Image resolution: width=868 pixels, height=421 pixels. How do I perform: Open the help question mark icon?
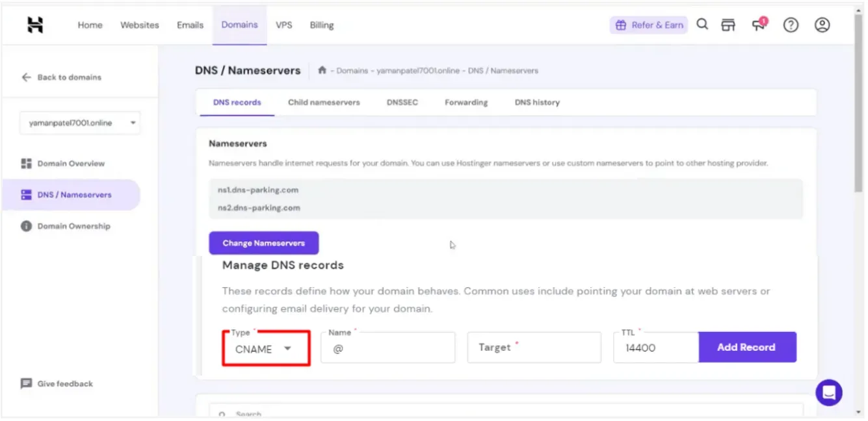pos(791,25)
